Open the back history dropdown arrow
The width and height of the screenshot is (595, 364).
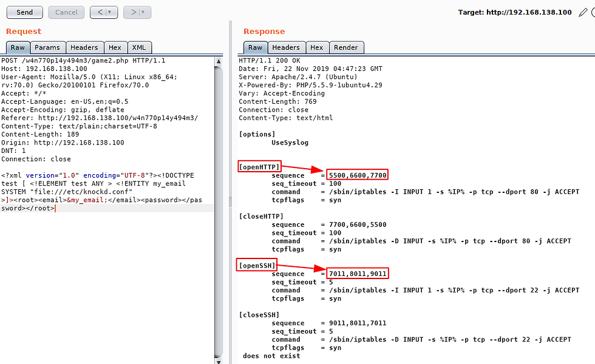(x=110, y=12)
